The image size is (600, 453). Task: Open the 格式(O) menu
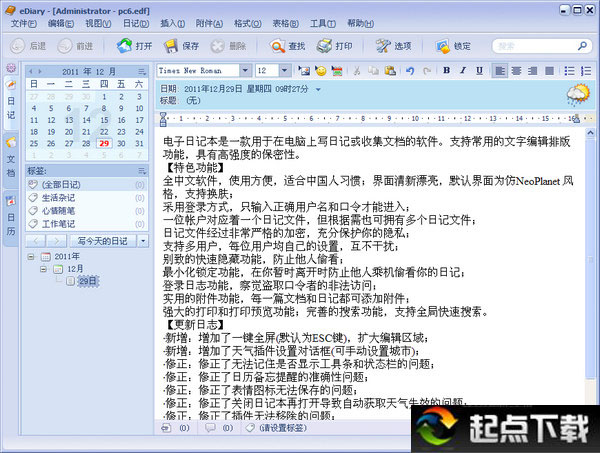point(248,23)
